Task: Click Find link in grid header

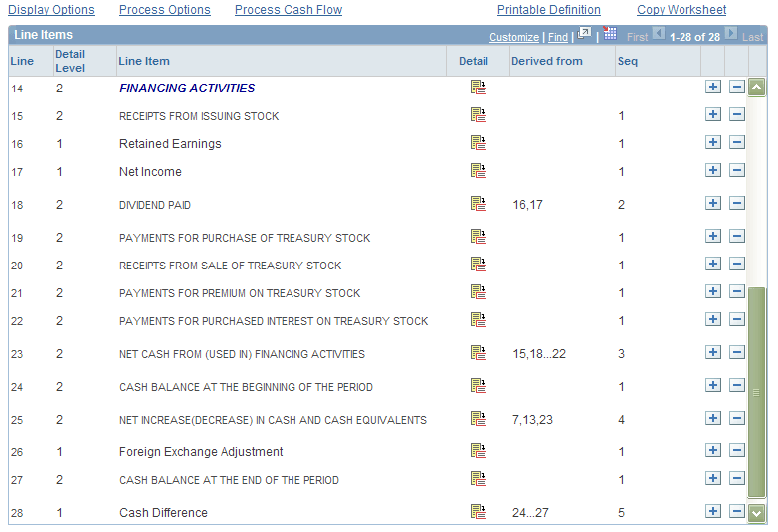Action: click(558, 37)
